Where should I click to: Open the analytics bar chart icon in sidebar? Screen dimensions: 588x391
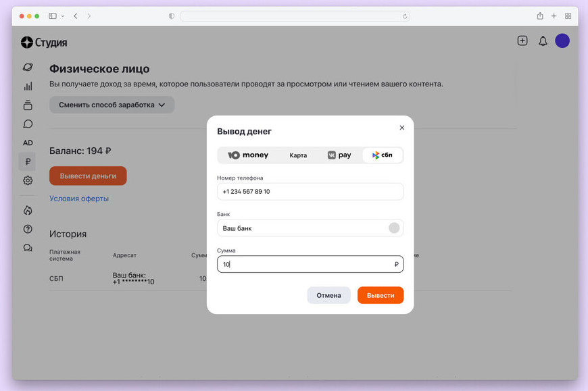coord(28,86)
